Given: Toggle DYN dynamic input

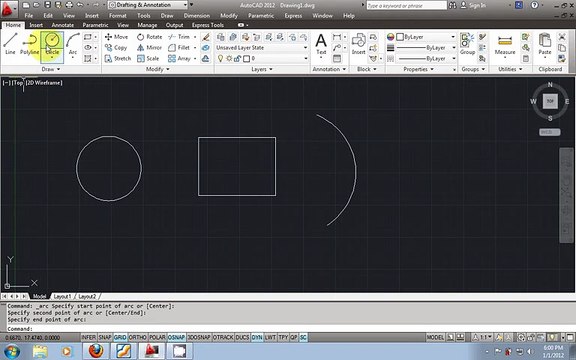Looking at the screenshot, I should (257, 337).
